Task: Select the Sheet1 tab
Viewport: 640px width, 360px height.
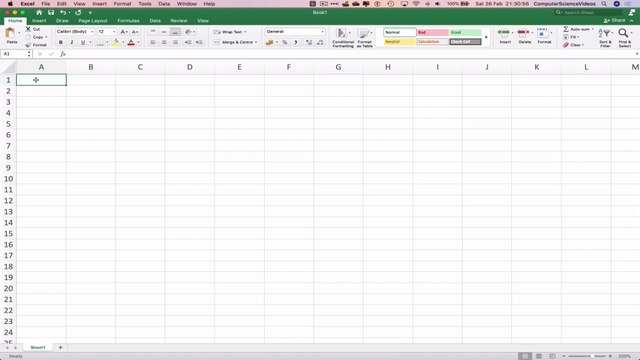Action: click(x=38, y=347)
